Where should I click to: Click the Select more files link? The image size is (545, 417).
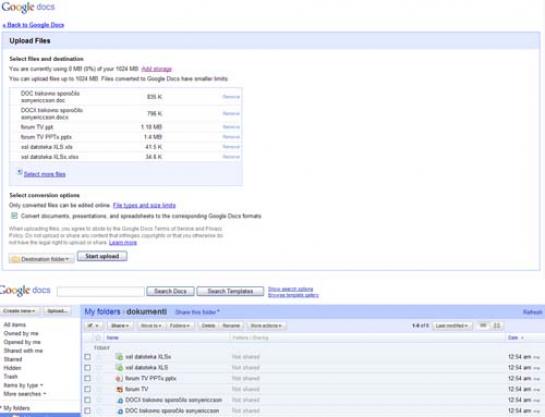click(x=44, y=174)
